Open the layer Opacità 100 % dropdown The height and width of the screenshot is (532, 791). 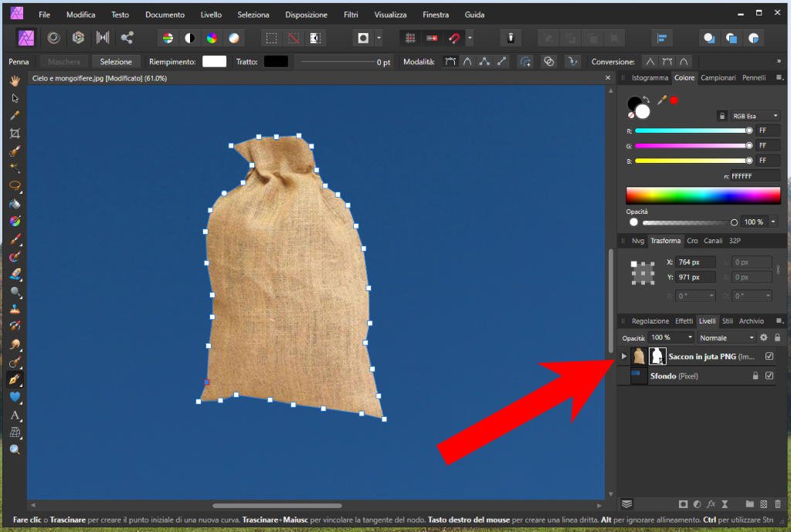coord(671,337)
